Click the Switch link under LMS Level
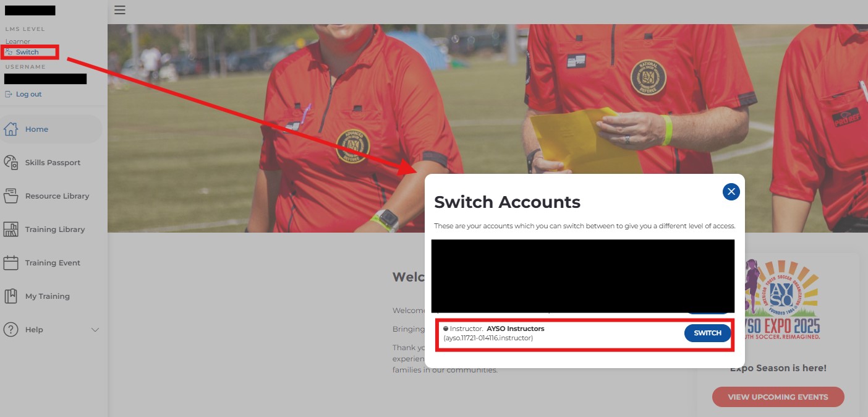The height and width of the screenshot is (417, 868). (27, 53)
